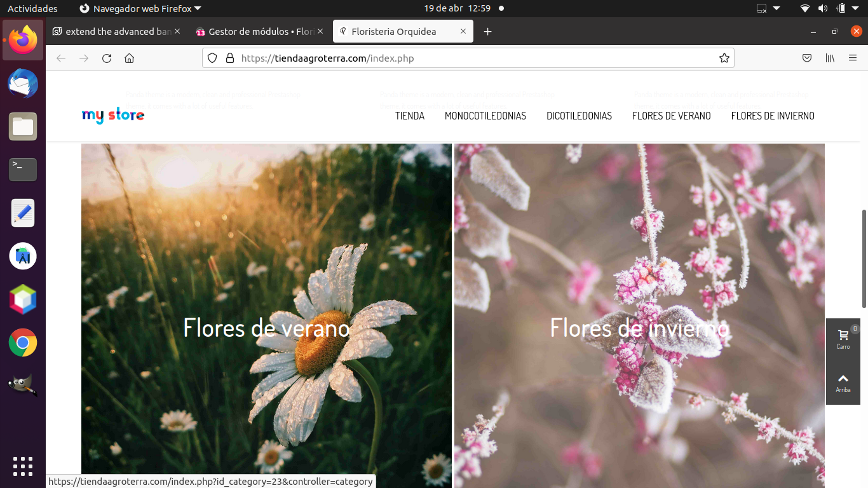Click the my store logo

click(x=113, y=116)
